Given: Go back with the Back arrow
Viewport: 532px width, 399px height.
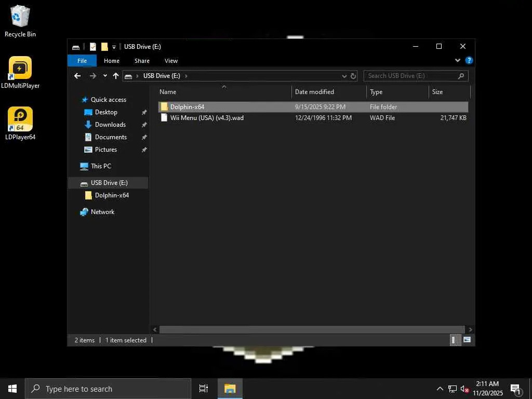Looking at the screenshot, I should click(x=78, y=76).
